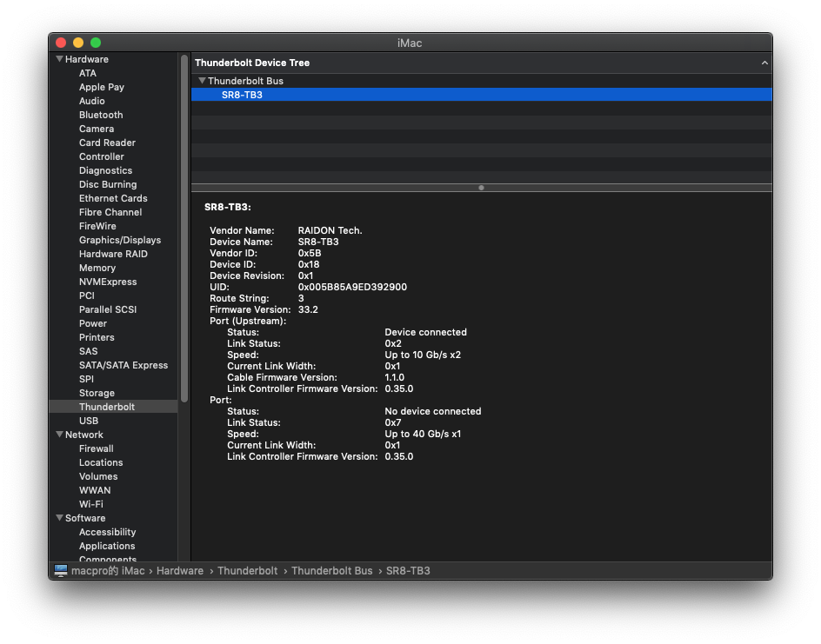The width and height of the screenshot is (821, 644).
Task: Collapse the Software category disclosure triangle
Action: [x=59, y=518]
